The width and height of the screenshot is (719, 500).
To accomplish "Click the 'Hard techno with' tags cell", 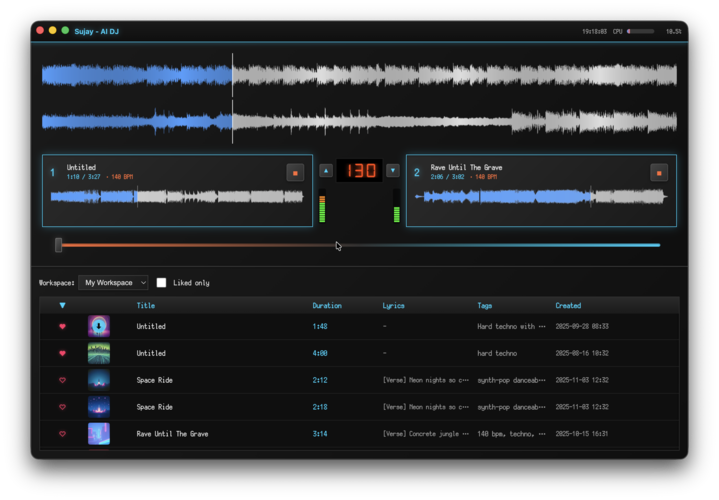I will [x=511, y=327].
